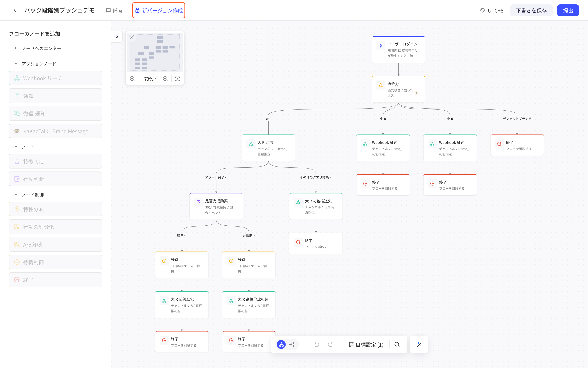This screenshot has width=588, height=368.
Task: Open the 満足 branch dropdown
Action: click(182, 236)
